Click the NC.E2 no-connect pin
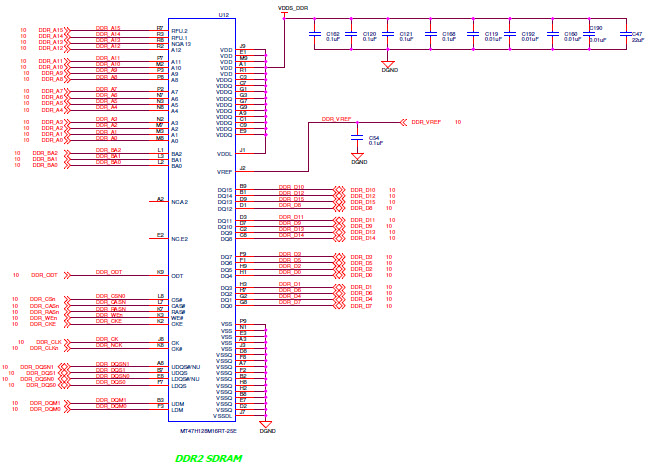 click(159, 238)
